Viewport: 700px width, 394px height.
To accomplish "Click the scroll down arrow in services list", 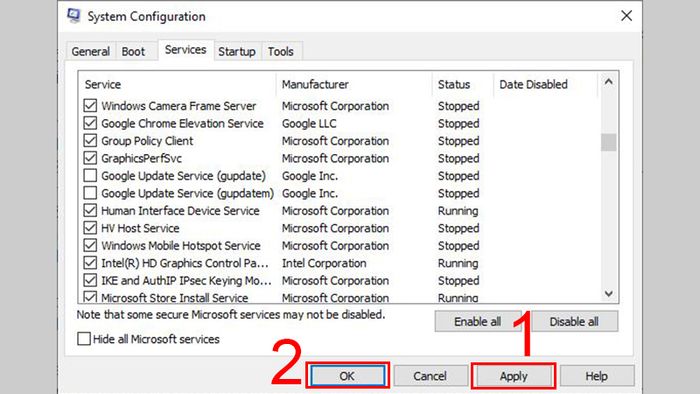I will point(608,294).
